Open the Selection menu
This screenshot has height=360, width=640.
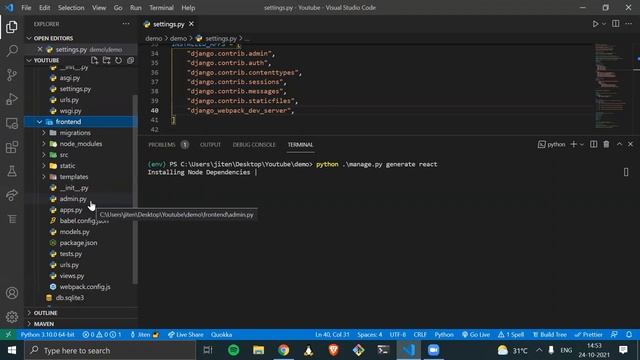(x=71, y=8)
